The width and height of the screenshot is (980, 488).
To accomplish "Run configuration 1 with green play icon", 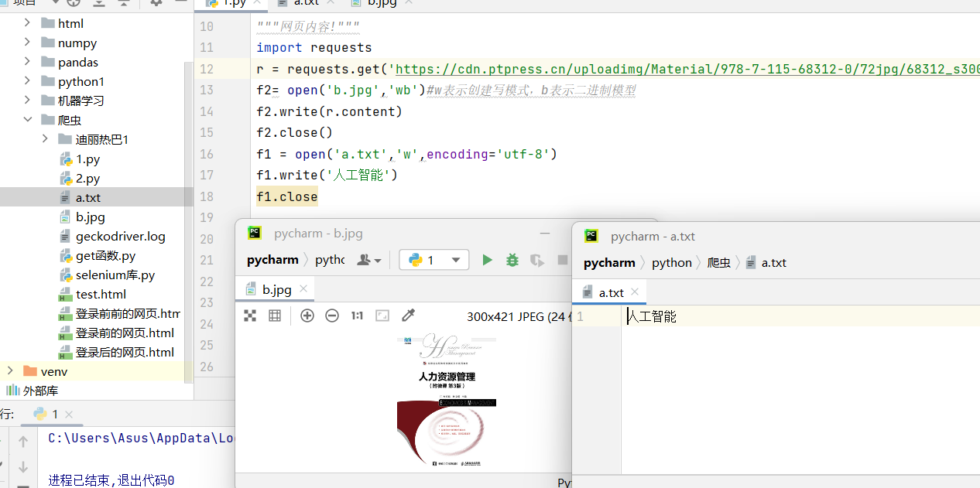I will (x=487, y=260).
